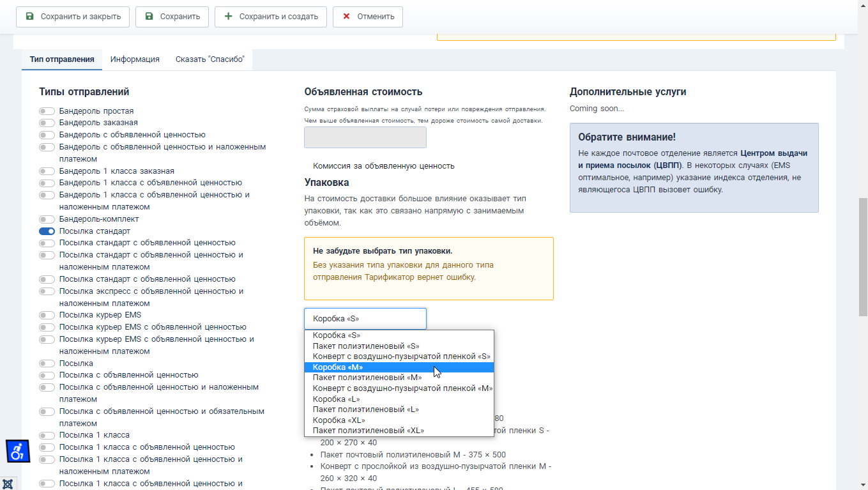Enable the Посылка курьер EMS toggle
The image size is (868, 490).
click(x=47, y=315)
